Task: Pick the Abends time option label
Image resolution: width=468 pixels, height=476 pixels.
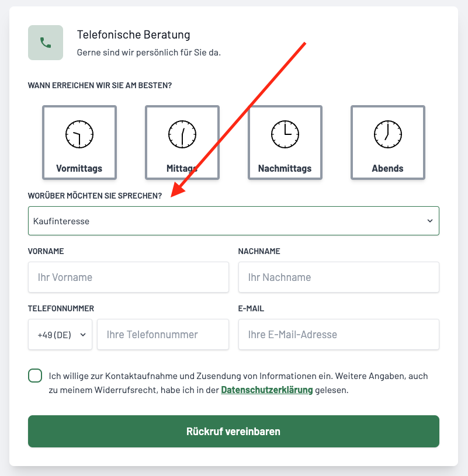Action: (x=388, y=168)
